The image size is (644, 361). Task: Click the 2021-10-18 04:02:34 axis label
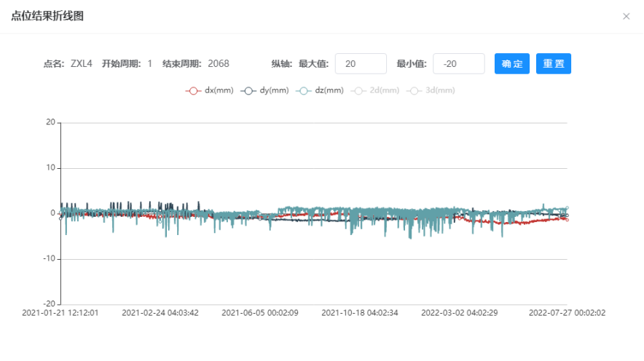tap(360, 313)
